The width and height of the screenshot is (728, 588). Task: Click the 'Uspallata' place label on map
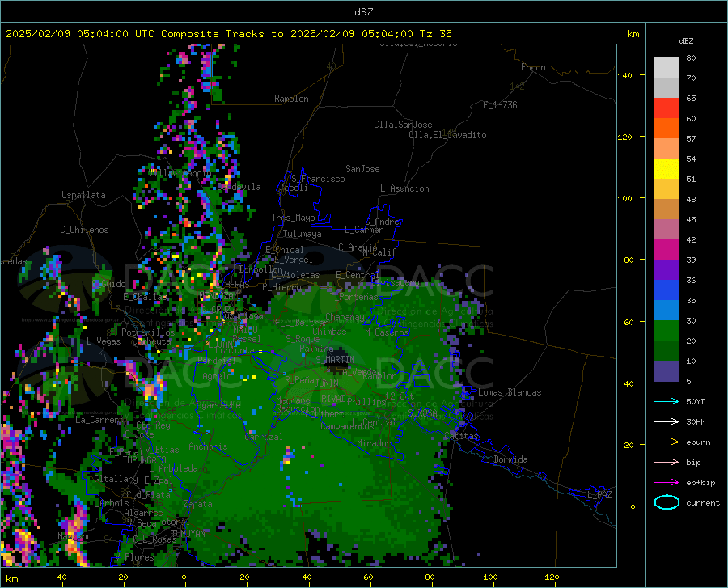click(x=83, y=195)
